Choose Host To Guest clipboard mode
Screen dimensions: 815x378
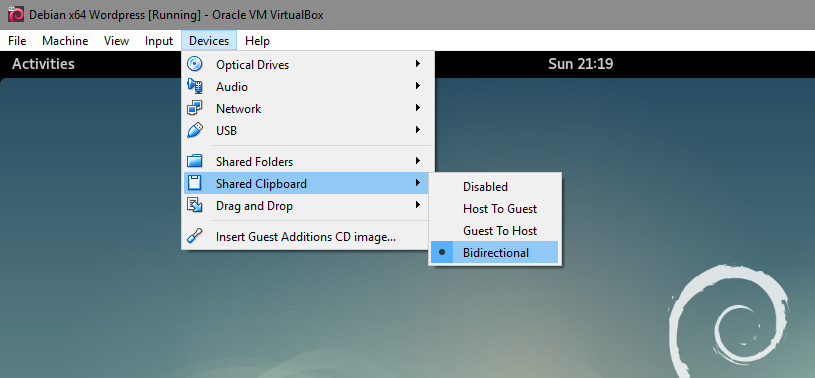click(x=494, y=208)
